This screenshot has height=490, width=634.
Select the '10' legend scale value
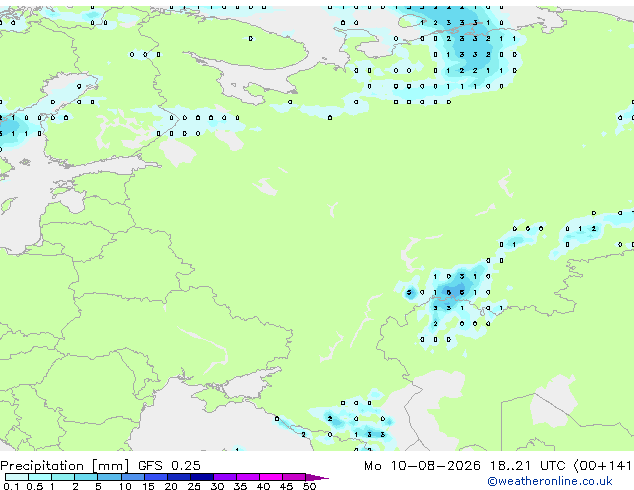(125, 486)
